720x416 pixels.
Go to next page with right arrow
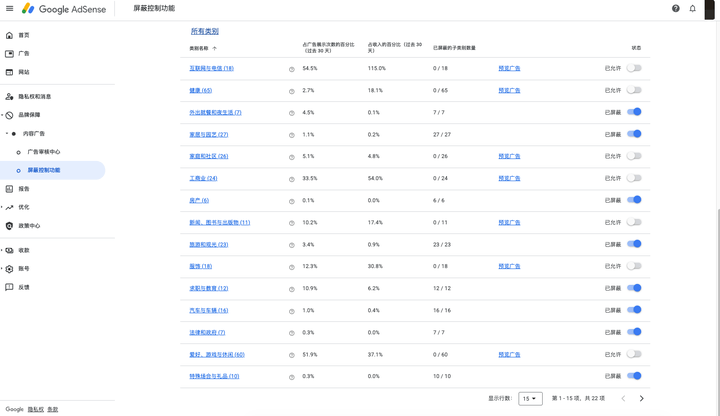(x=642, y=398)
